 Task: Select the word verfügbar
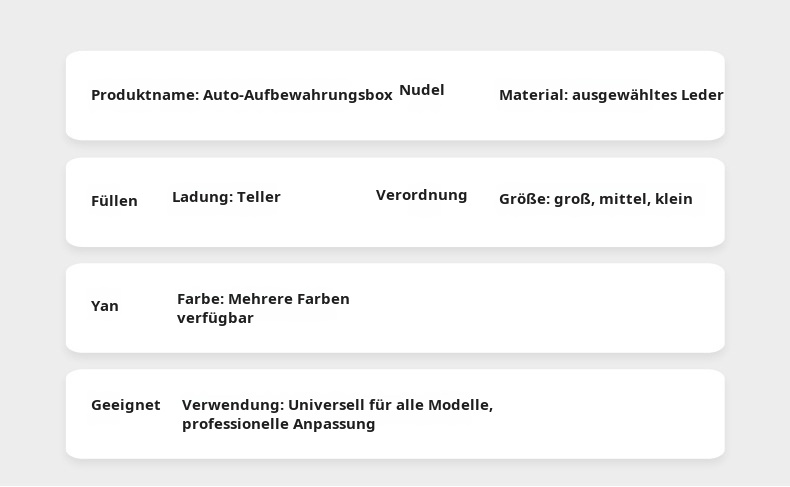[x=215, y=318]
